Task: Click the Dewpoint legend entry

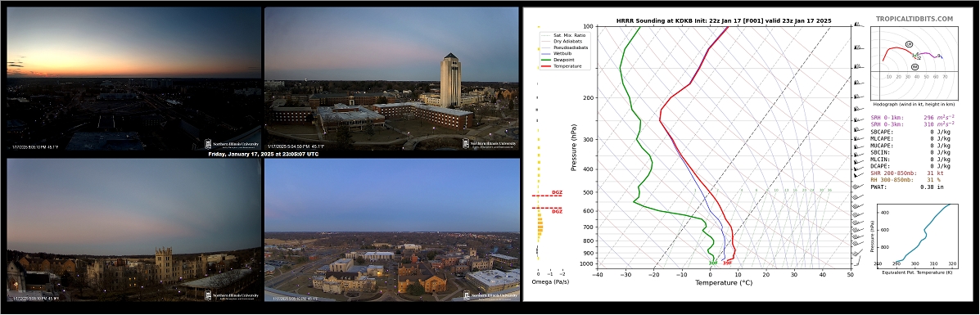Action: (558, 60)
